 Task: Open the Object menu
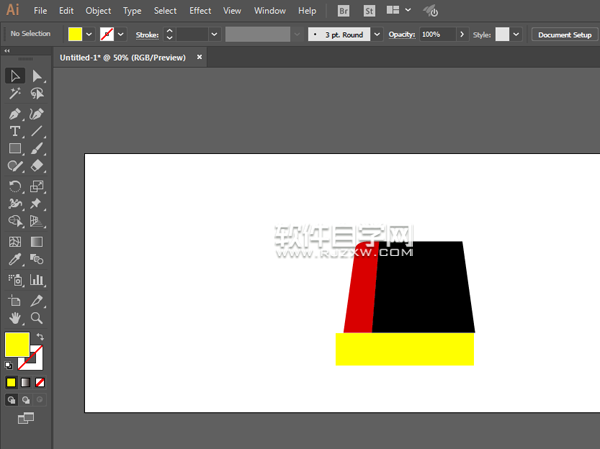98,11
